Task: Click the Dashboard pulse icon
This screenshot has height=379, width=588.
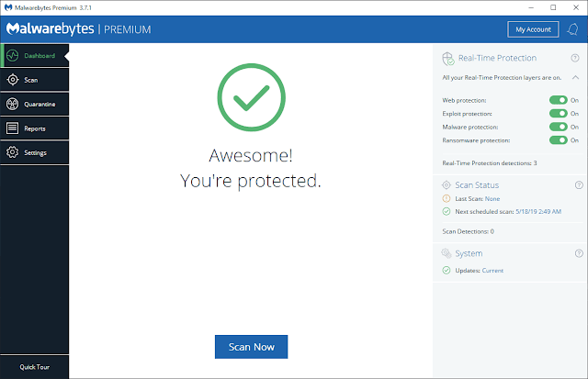Action: 12,55
